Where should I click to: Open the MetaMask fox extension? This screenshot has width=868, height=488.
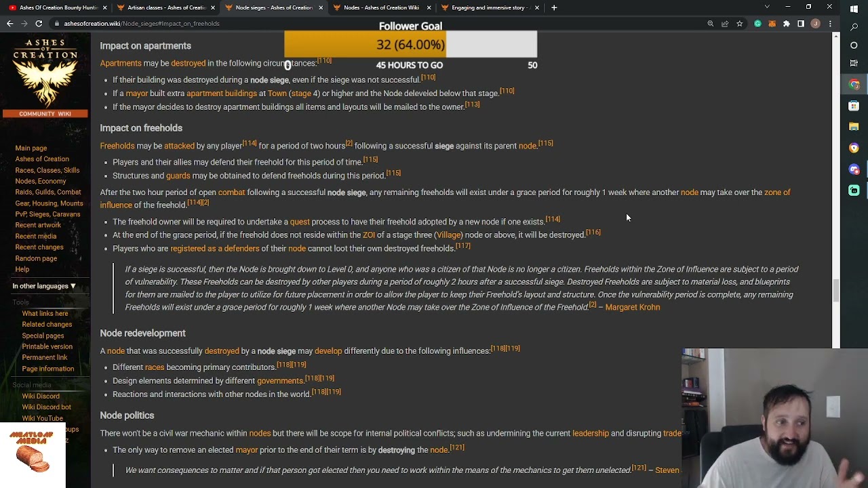pos(772,24)
